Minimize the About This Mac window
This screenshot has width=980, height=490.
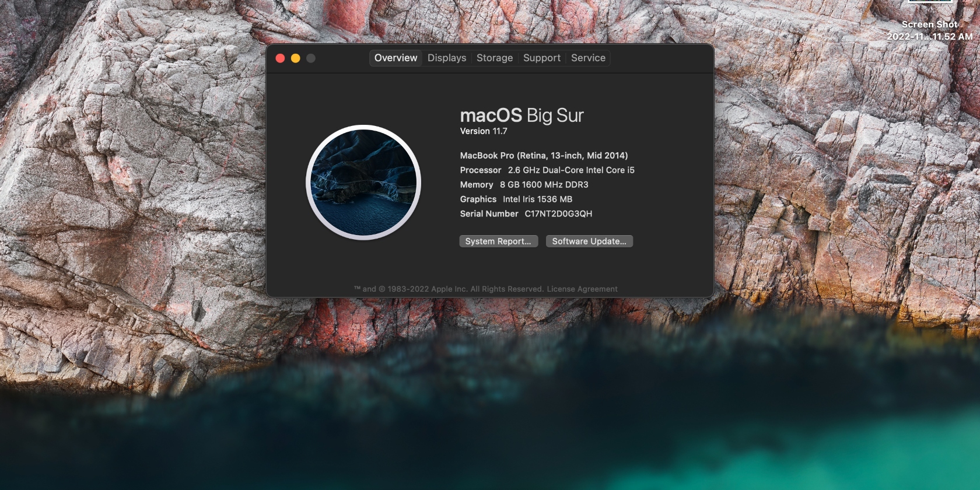point(295,58)
